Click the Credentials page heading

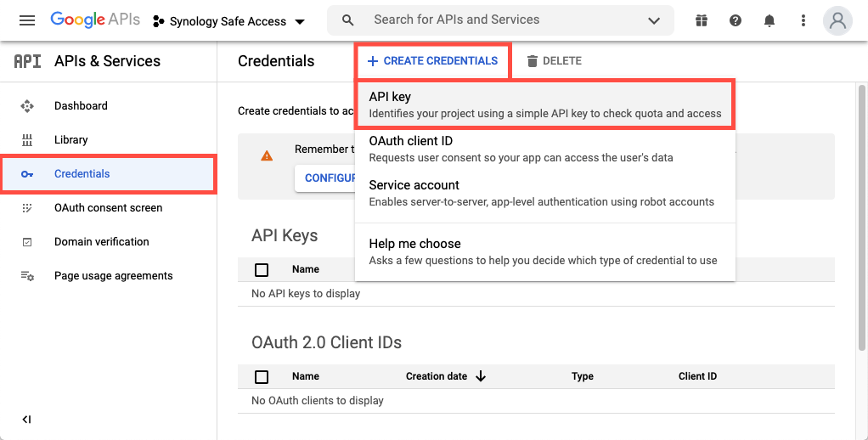click(x=276, y=61)
